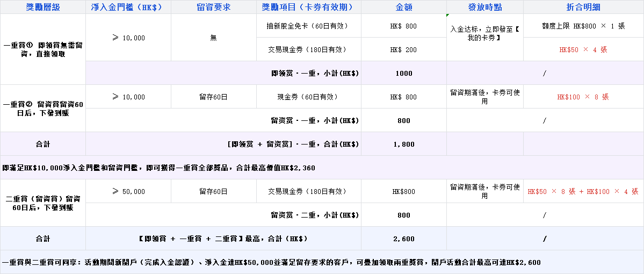Viewport: 644px width, 274px height.
Task: Click 抽新股全免卡（60日有效）cell
Action: 308,25
